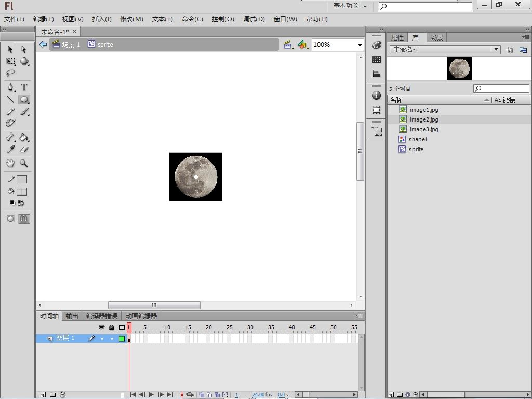Select the Text tool
Image resolution: width=532 pixels, height=399 pixels.
pyautogui.click(x=24, y=87)
